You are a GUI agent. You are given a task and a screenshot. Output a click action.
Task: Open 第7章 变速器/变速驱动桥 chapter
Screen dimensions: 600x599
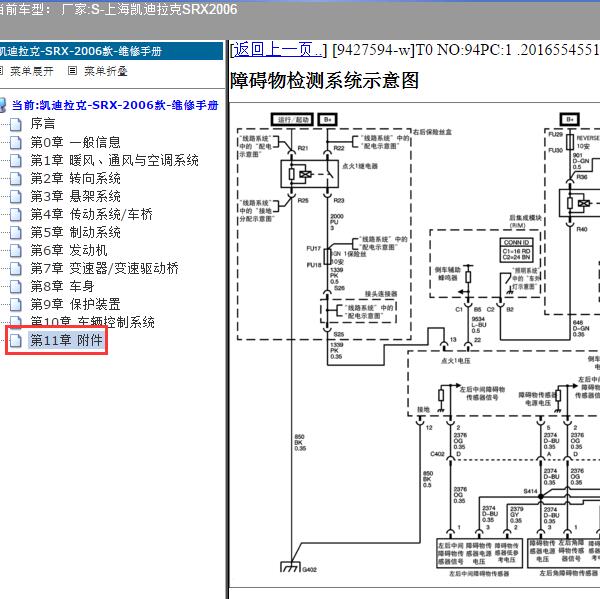click(x=104, y=268)
